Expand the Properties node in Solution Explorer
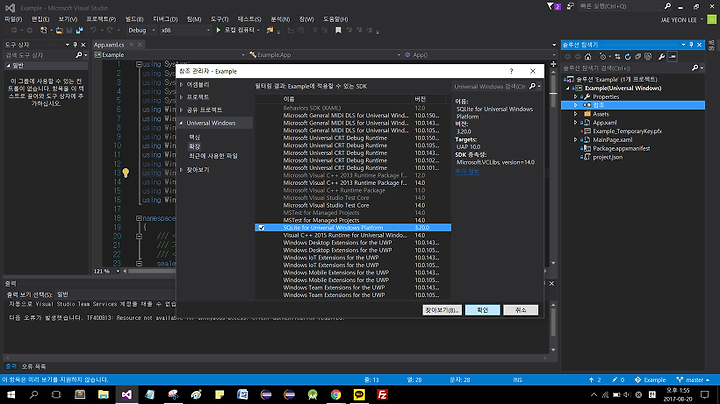720x404 pixels. point(575,97)
